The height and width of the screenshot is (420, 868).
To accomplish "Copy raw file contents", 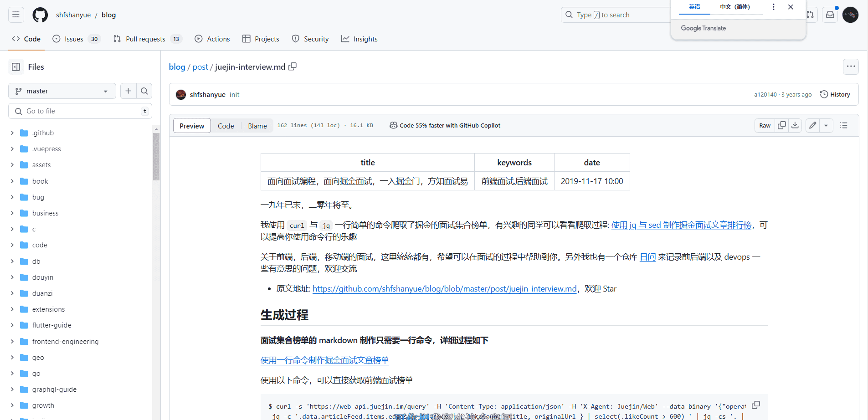I will click(x=782, y=125).
